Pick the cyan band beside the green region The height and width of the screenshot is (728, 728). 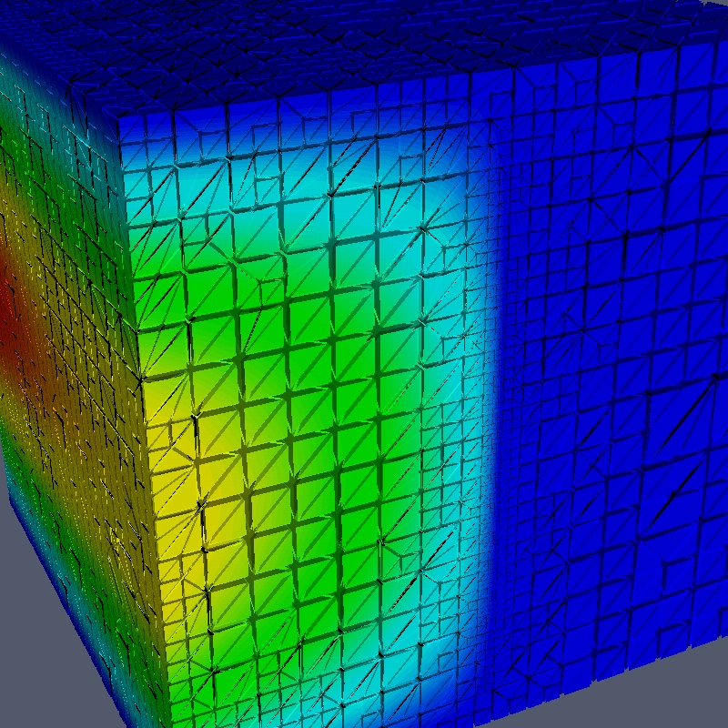click(x=455, y=364)
